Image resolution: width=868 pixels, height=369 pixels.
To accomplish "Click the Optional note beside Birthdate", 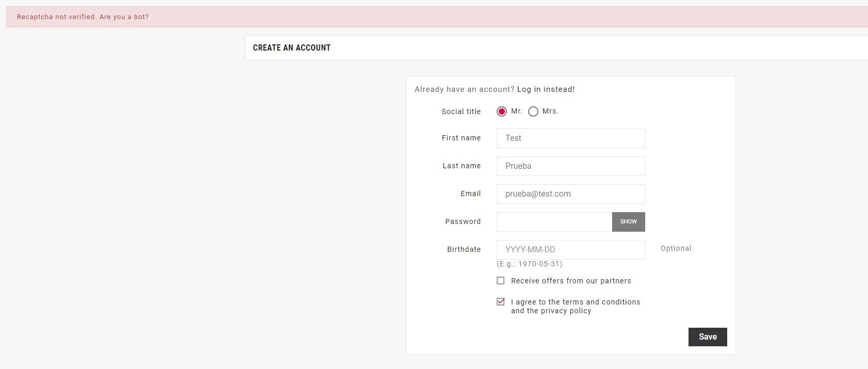I will 676,248.
